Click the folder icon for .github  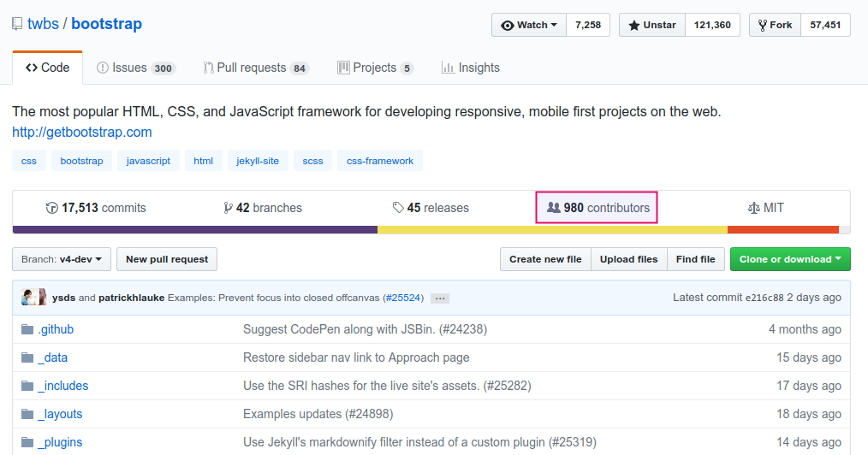click(x=27, y=329)
